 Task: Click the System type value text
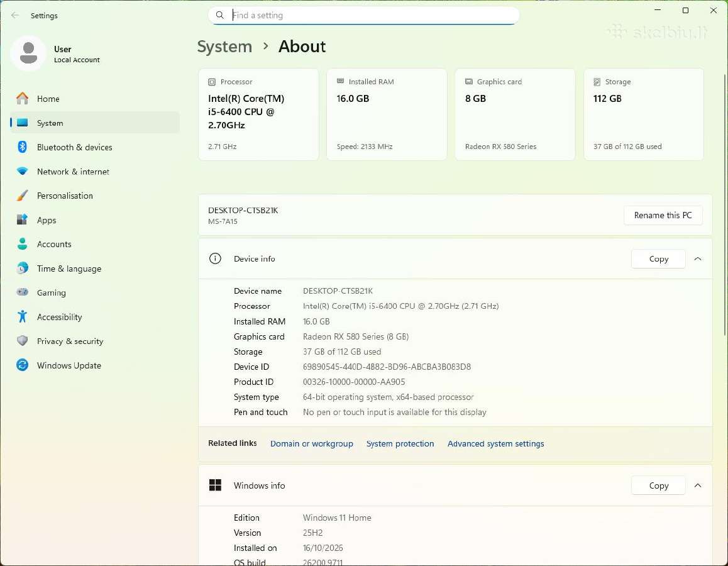coord(388,397)
